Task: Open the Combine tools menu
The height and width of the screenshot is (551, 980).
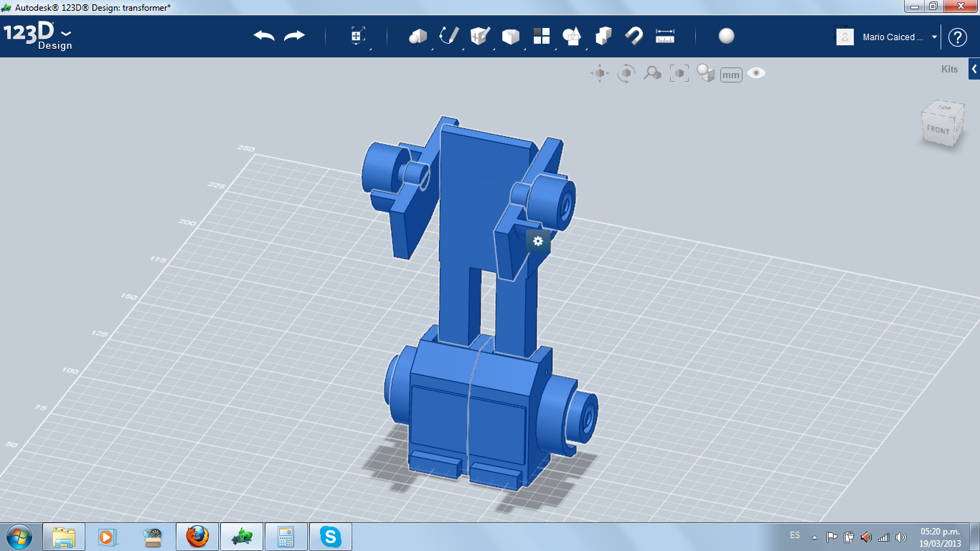Action: 603,36
